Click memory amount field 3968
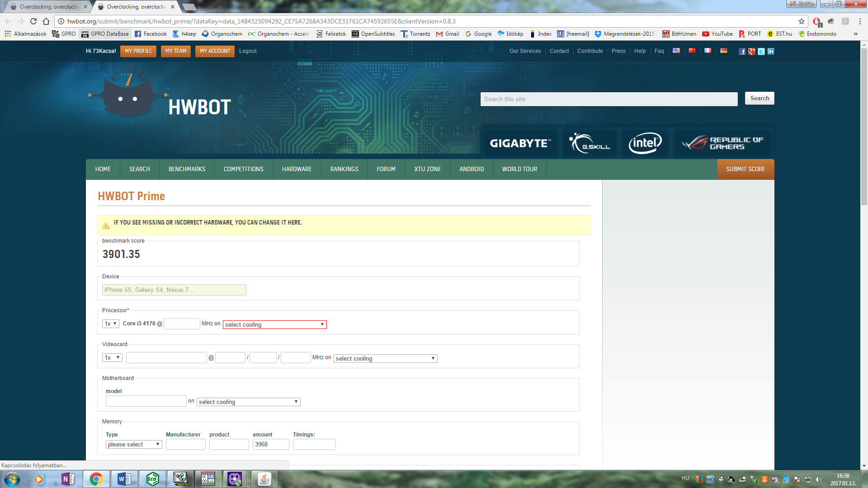This screenshot has width=868, height=488. coord(271,444)
